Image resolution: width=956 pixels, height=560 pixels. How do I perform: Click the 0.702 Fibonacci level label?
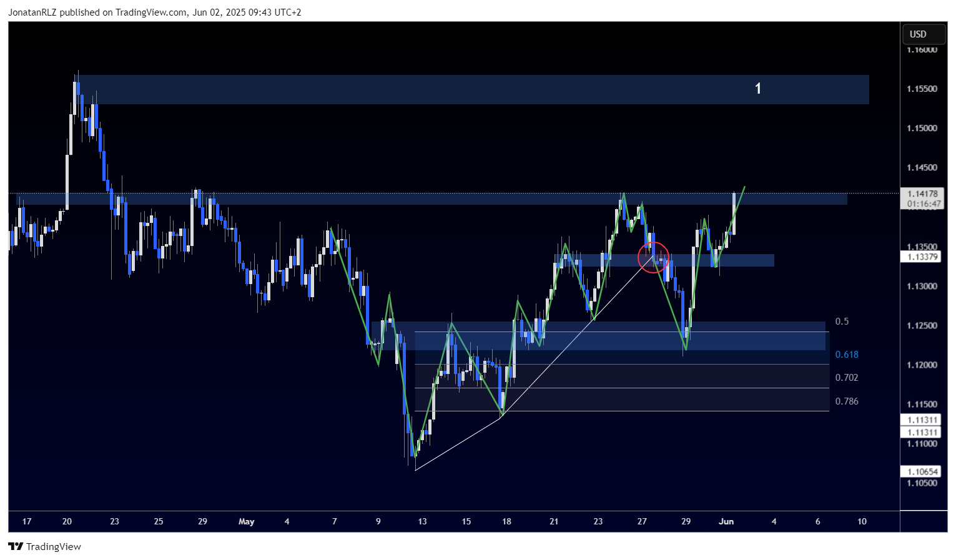(847, 378)
